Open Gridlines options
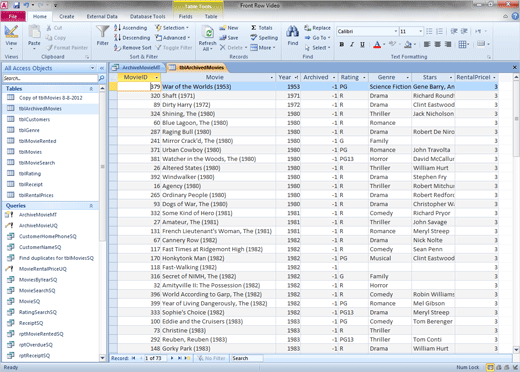 (464, 44)
